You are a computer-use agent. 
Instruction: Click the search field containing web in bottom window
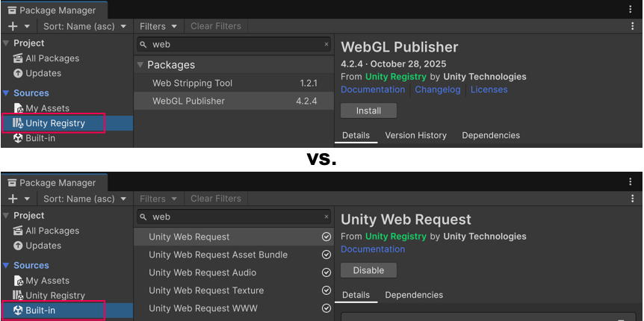pos(234,216)
